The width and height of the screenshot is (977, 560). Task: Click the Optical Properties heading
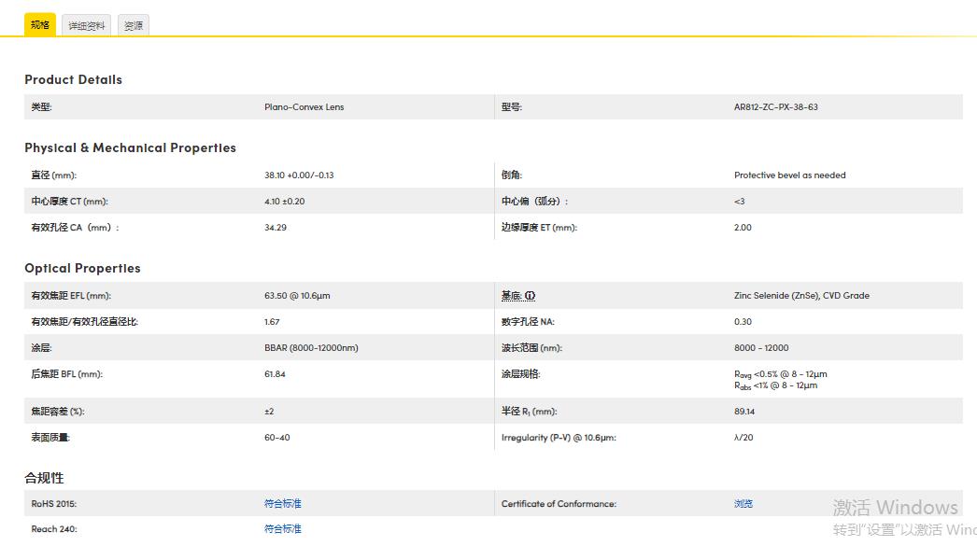pyautogui.click(x=82, y=268)
